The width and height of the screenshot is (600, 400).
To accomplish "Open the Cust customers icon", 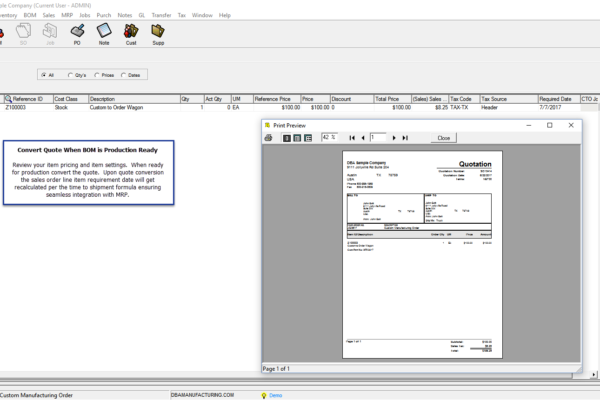I will tap(131, 34).
